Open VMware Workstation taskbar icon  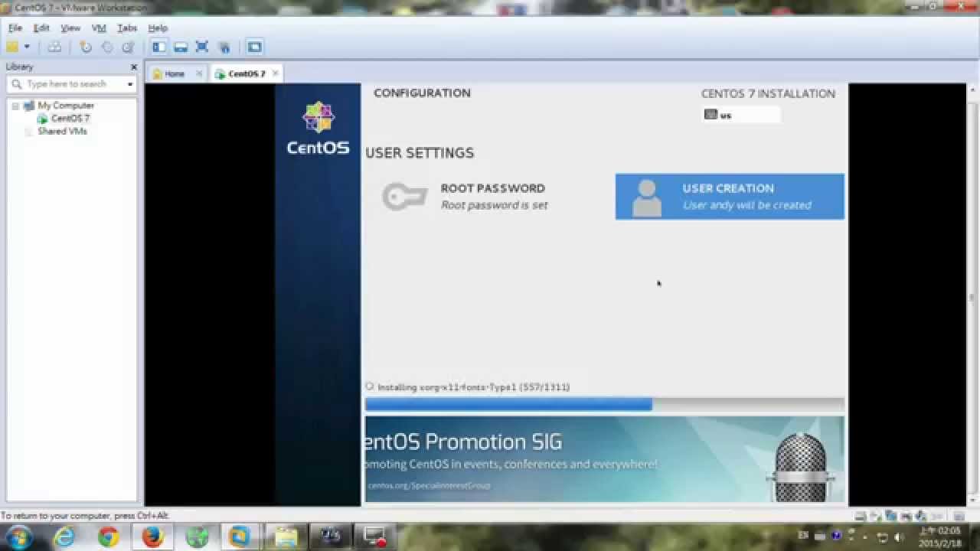[x=240, y=537]
